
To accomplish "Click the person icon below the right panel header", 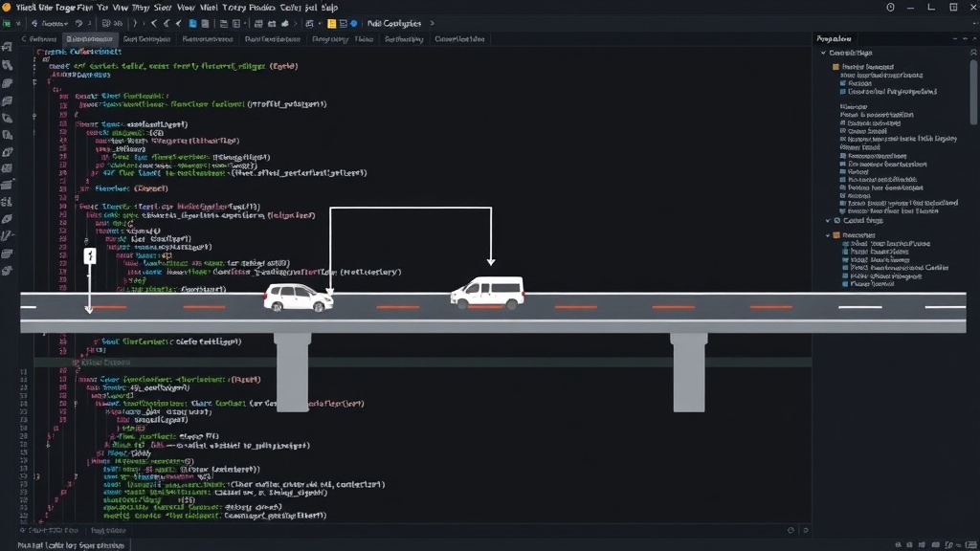I will click(973, 53).
